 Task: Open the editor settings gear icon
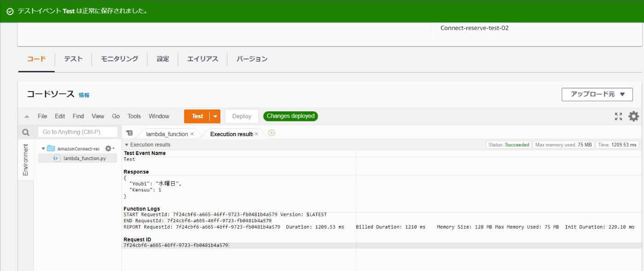tap(633, 116)
